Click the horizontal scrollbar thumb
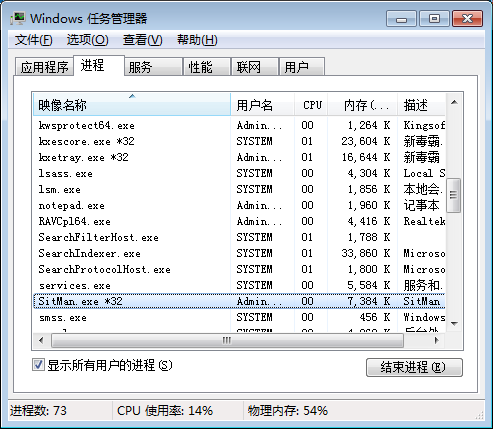The height and width of the screenshot is (429, 493). [227, 340]
